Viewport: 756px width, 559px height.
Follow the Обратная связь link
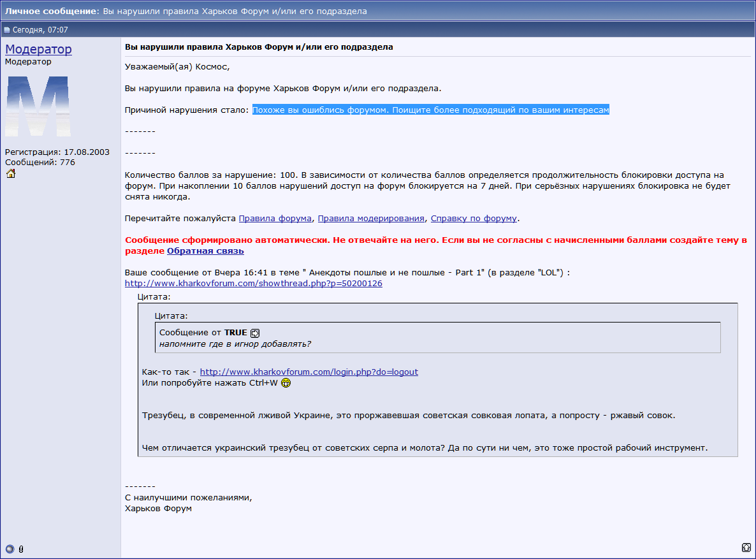tap(205, 251)
